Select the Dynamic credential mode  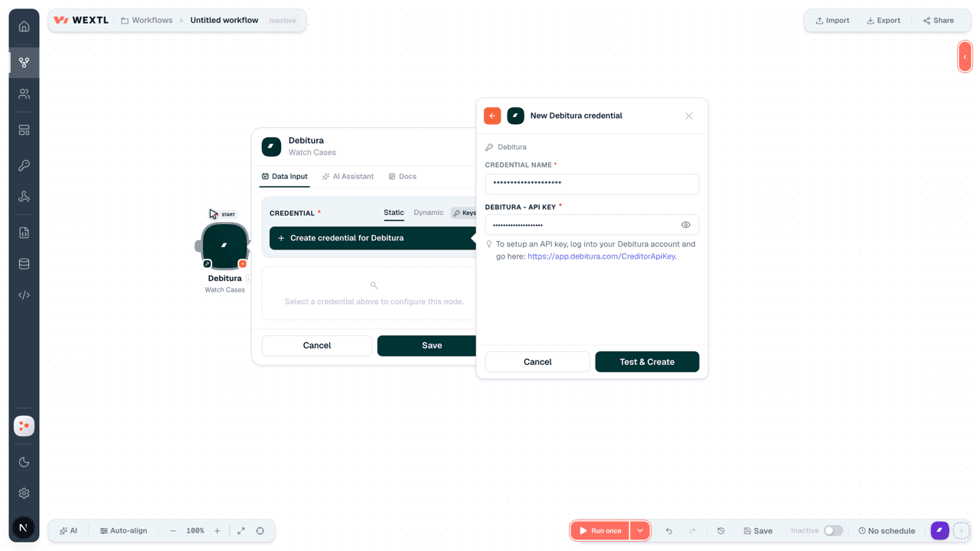(x=428, y=213)
